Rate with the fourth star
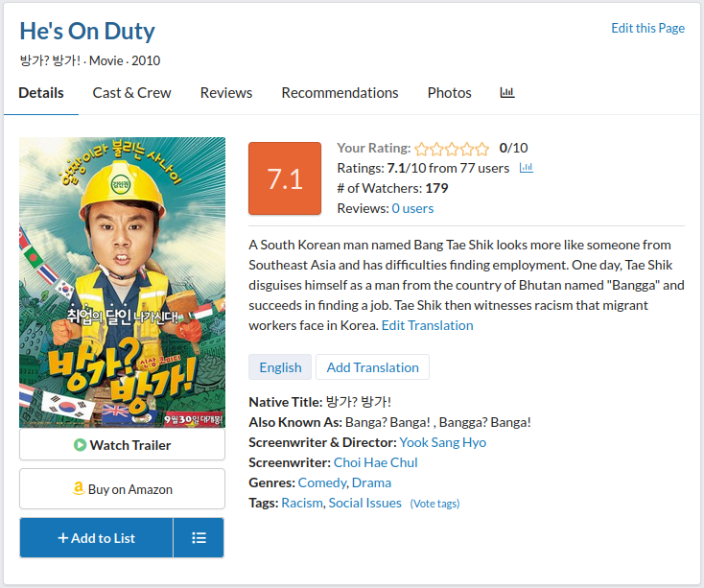Viewport: 704px width, 588px height. [467, 149]
